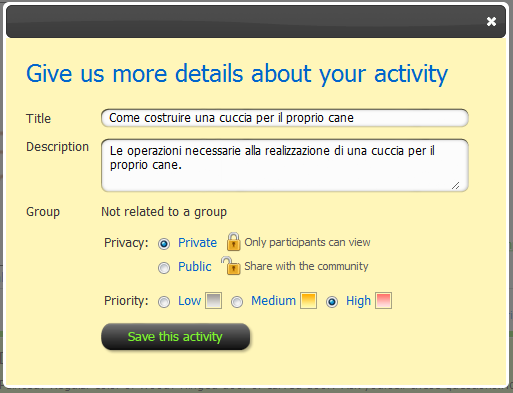The image size is (513, 393).
Task: Click the red High priority color swatch
Action: 383,301
